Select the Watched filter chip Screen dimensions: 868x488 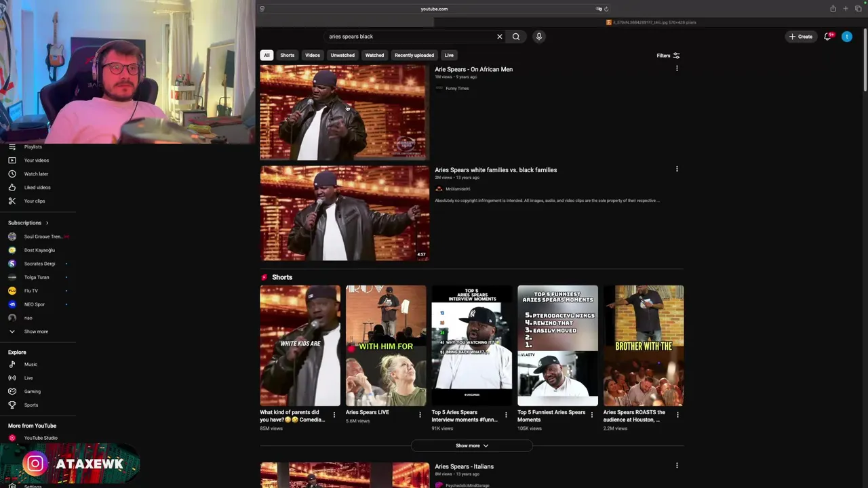coord(374,56)
